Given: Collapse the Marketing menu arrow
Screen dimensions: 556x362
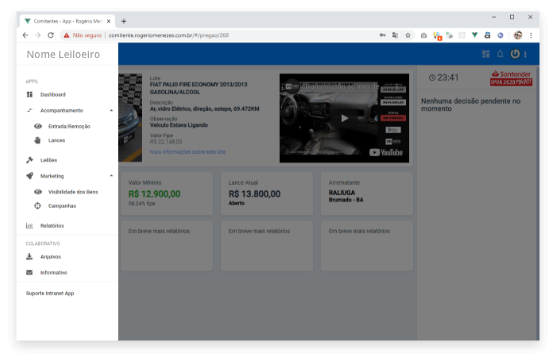Looking at the screenshot, I should (x=111, y=176).
